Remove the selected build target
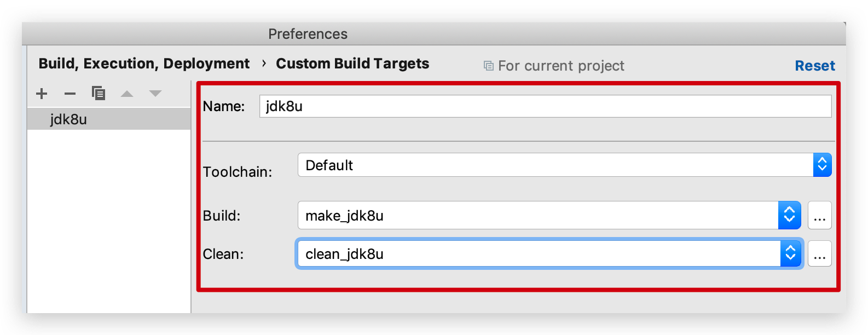The image size is (868, 335). (70, 94)
